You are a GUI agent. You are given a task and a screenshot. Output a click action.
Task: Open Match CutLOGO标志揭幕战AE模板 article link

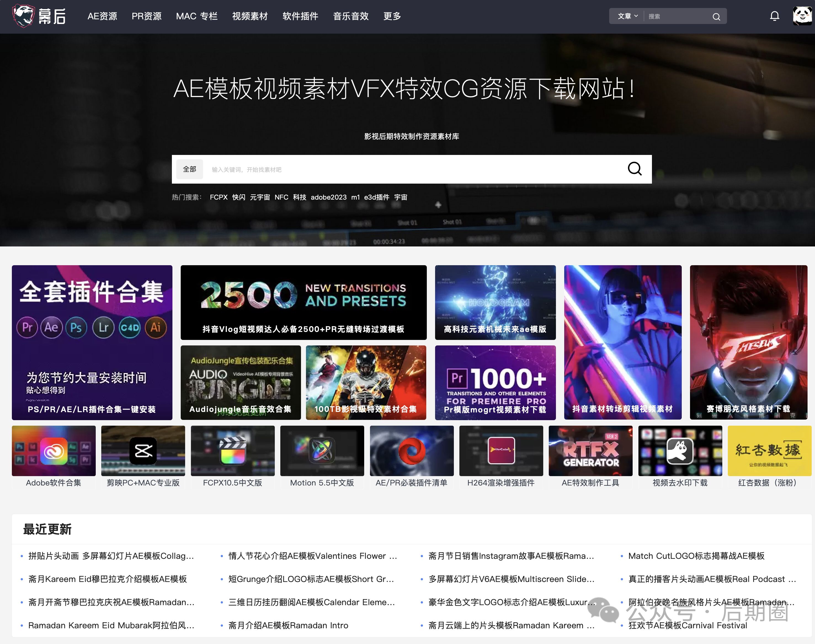pyautogui.click(x=696, y=556)
